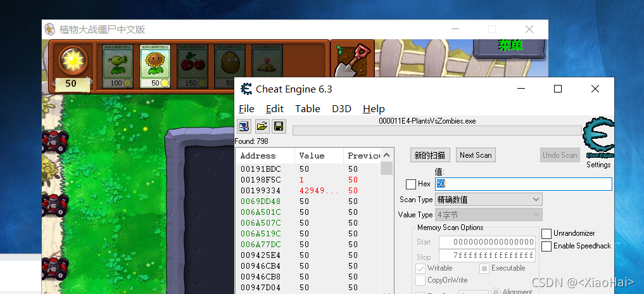
Task: Select address row 00198F5C
Action: (x=308, y=180)
